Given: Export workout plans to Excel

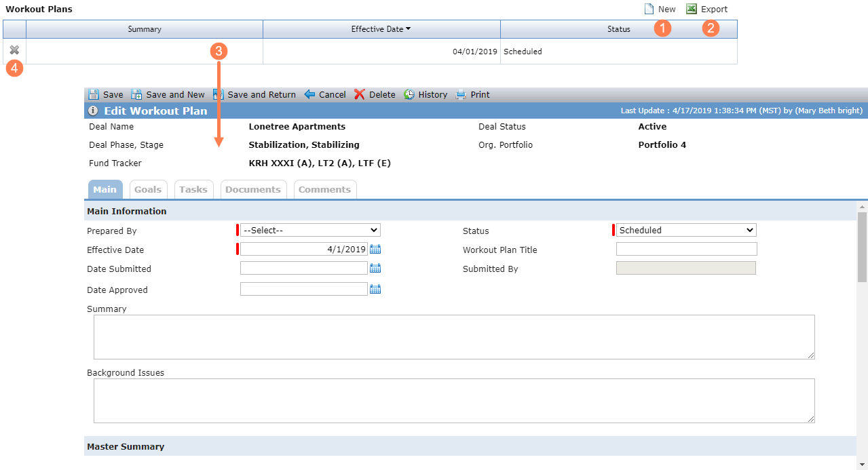Looking at the screenshot, I should click(706, 9).
